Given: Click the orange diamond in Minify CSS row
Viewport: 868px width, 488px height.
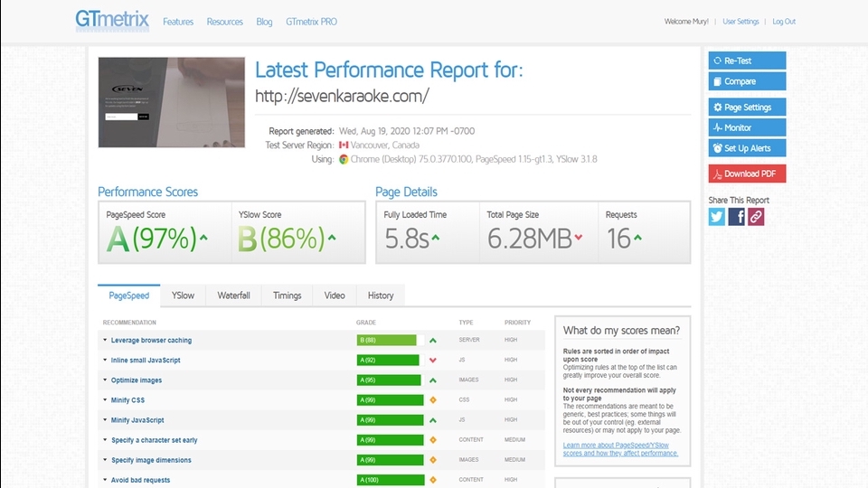Looking at the screenshot, I should pyautogui.click(x=433, y=400).
